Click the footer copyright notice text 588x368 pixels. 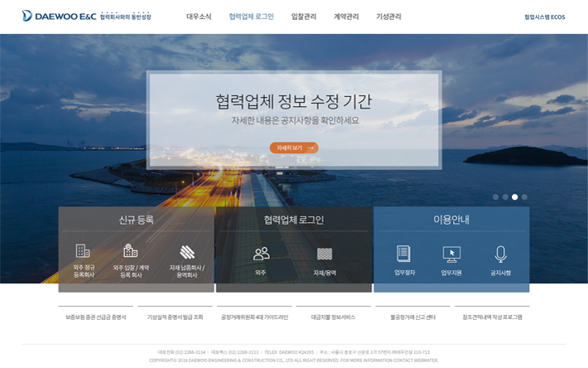tap(294, 360)
